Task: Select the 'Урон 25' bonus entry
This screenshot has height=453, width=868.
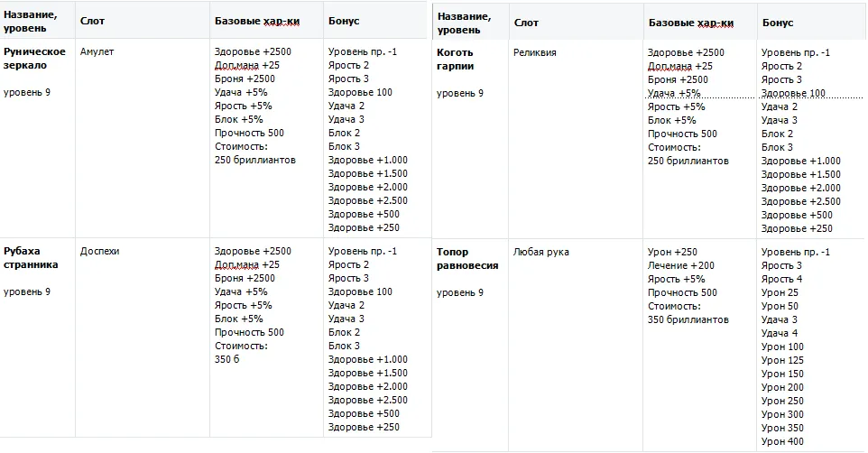Action: [x=780, y=293]
